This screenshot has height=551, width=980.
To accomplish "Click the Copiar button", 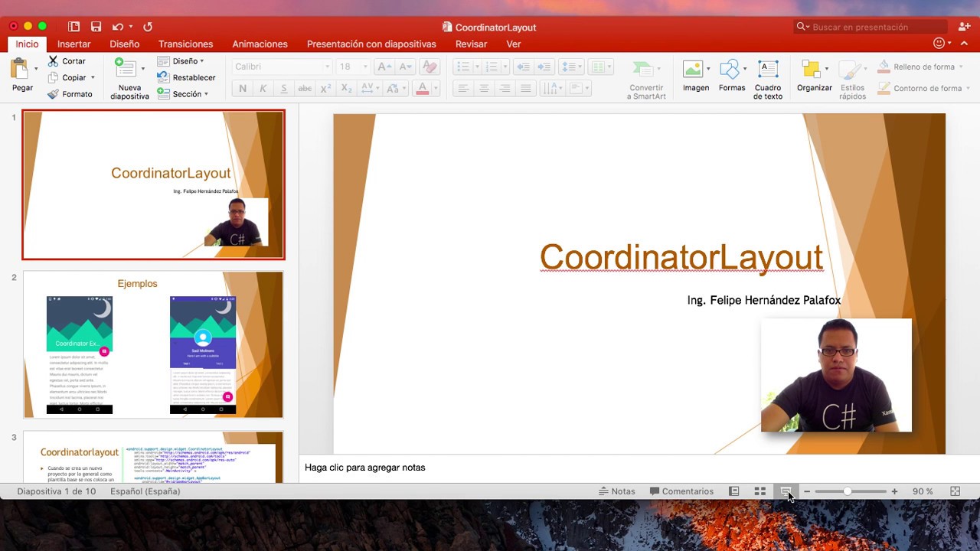I will pos(67,77).
